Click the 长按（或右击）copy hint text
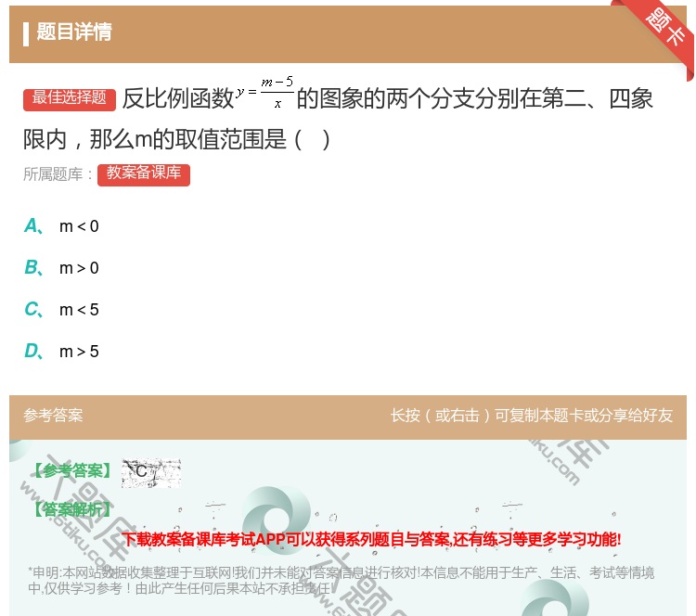Viewport: 696px width, 616px height. click(x=532, y=416)
